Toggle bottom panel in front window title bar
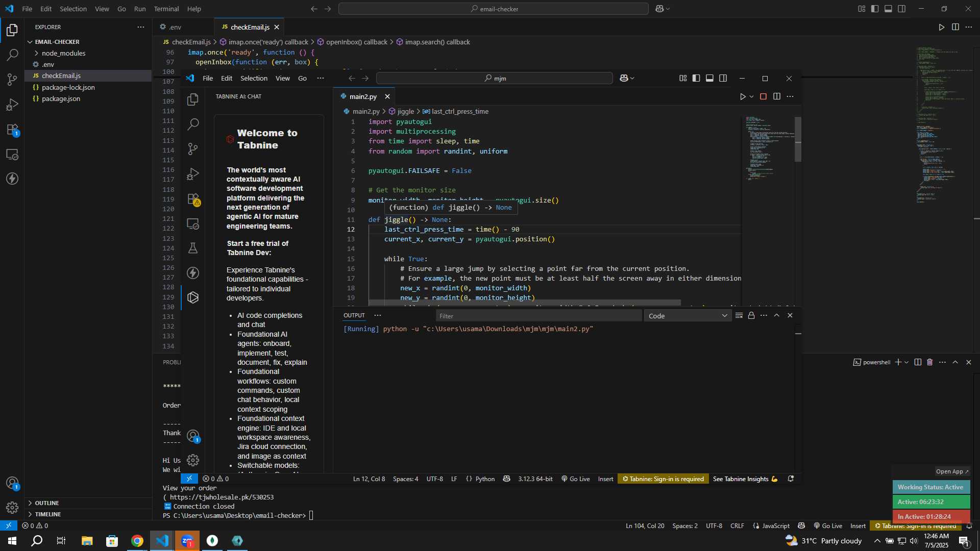 point(709,78)
